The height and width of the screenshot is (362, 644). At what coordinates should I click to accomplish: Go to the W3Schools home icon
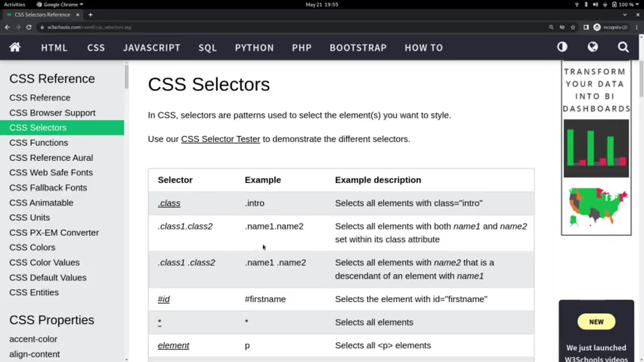coord(15,47)
